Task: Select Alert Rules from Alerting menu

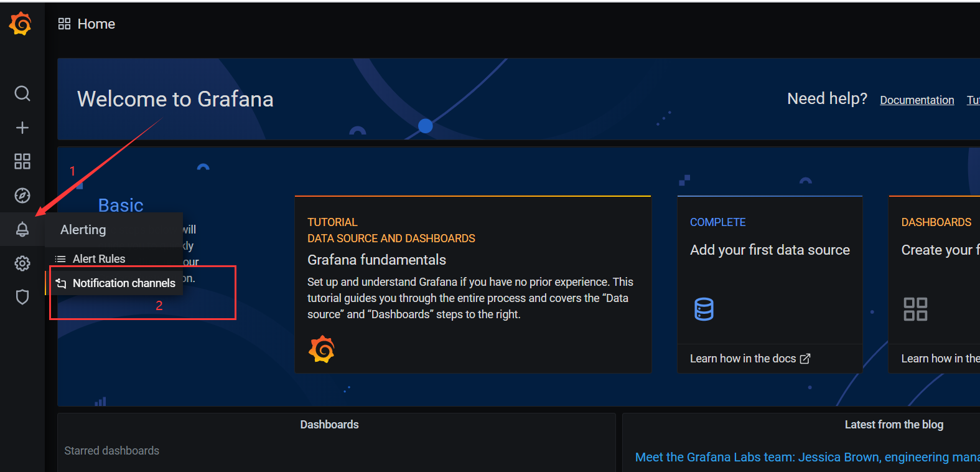Action: coord(99,259)
